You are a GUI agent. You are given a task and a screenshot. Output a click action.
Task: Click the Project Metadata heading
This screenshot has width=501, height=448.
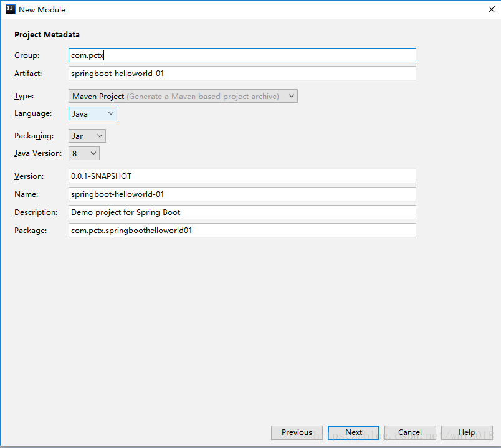click(47, 34)
